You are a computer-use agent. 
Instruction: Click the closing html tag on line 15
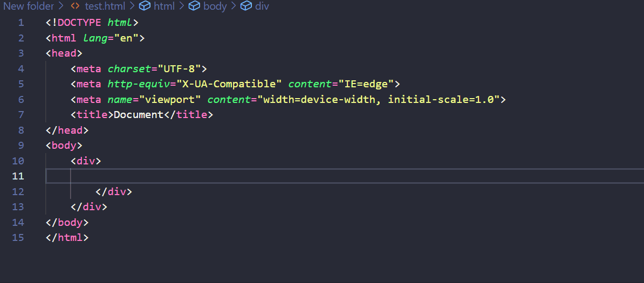click(67, 238)
